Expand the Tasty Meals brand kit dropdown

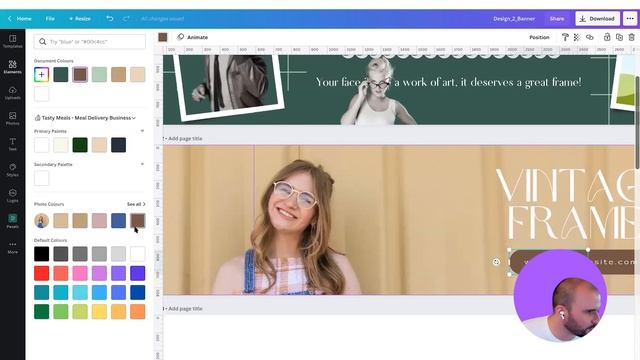pos(85,118)
